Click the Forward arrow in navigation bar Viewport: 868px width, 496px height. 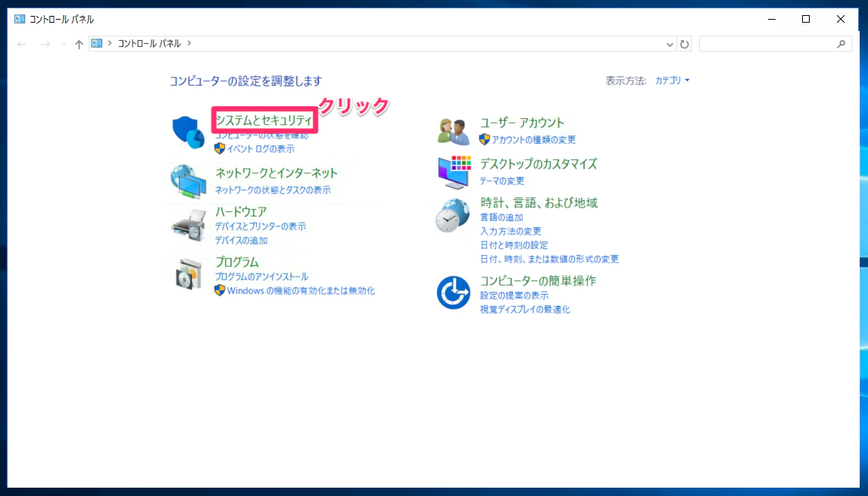point(45,44)
